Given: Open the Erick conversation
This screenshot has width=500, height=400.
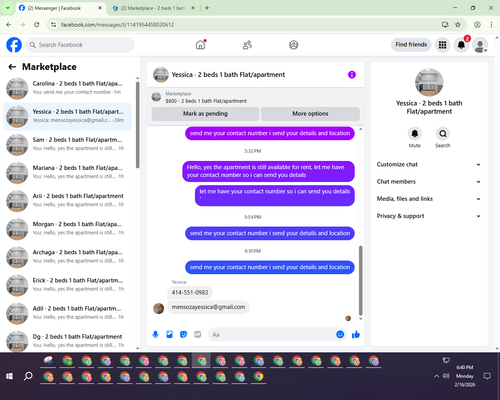Looking at the screenshot, I should [x=67, y=285].
